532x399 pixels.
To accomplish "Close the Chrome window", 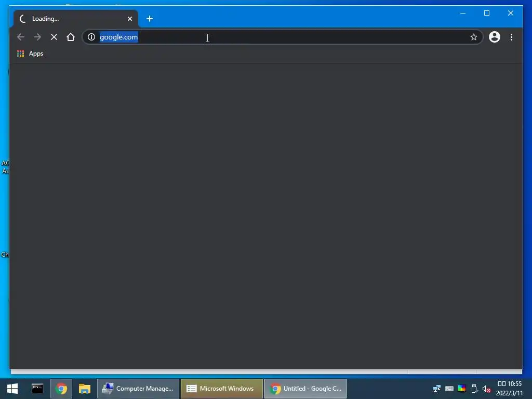I will 510,13.
